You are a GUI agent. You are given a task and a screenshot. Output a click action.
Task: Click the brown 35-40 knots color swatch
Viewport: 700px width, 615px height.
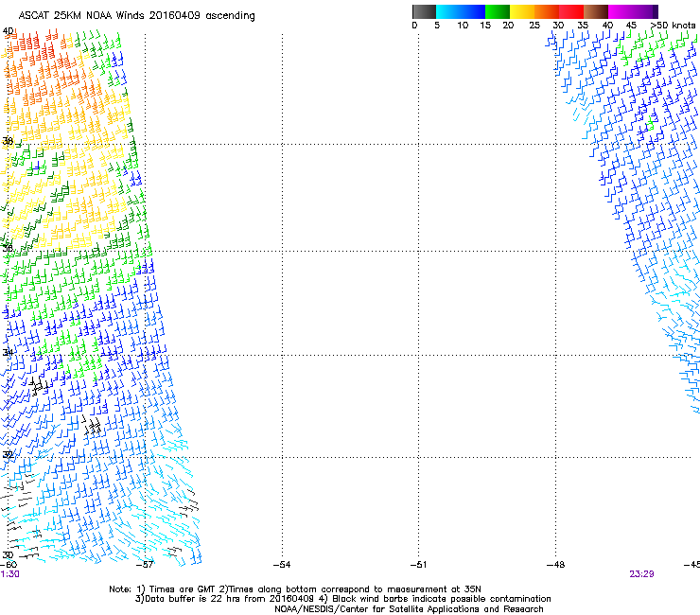(x=596, y=11)
